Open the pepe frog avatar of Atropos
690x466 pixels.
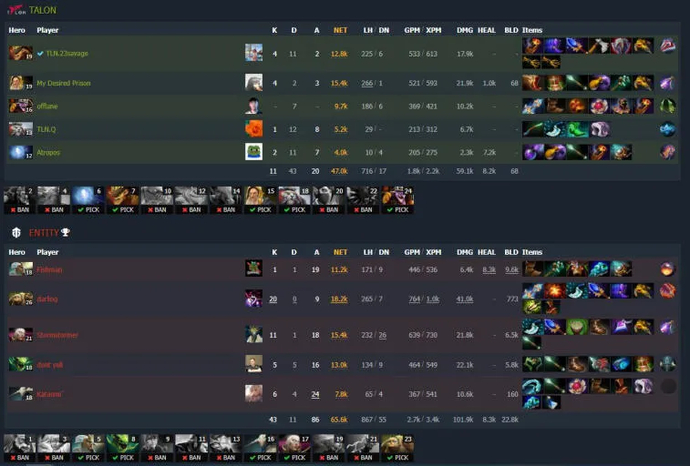click(254, 152)
